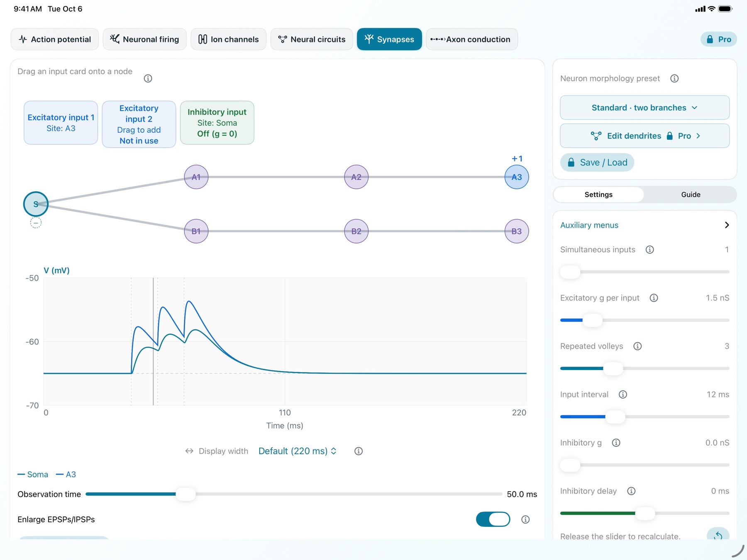Open Enlarge EPSPs/IPSPs info icon
The height and width of the screenshot is (560, 747).
point(525,519)
